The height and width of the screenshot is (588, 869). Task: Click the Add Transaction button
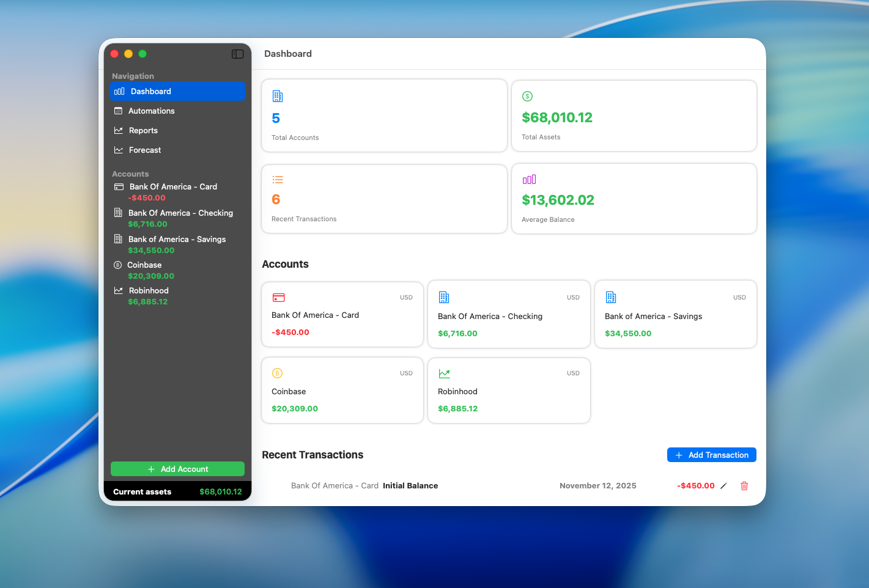click(711, 455)
